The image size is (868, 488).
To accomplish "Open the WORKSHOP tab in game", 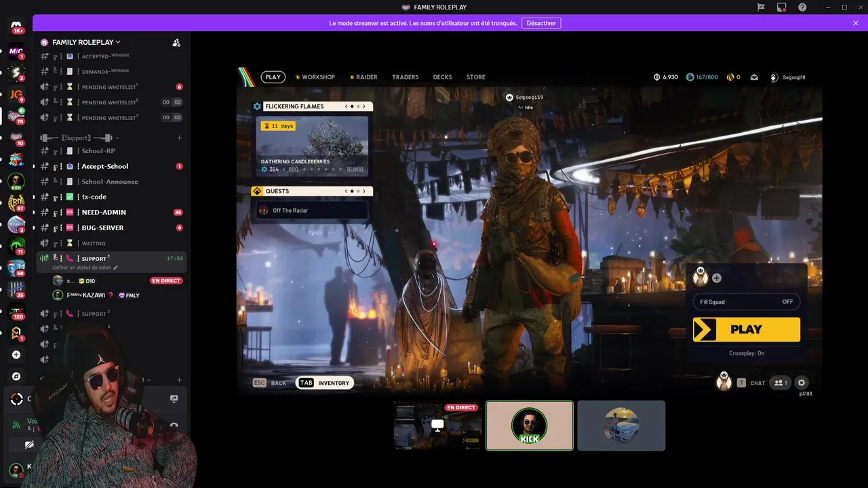I will pos(315,77).
